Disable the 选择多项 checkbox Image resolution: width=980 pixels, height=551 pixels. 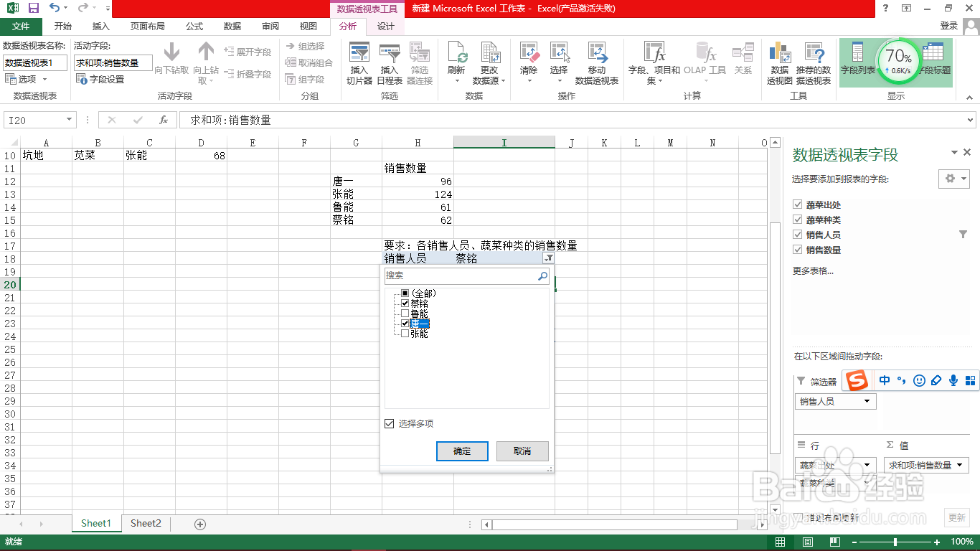click(388, 423)
